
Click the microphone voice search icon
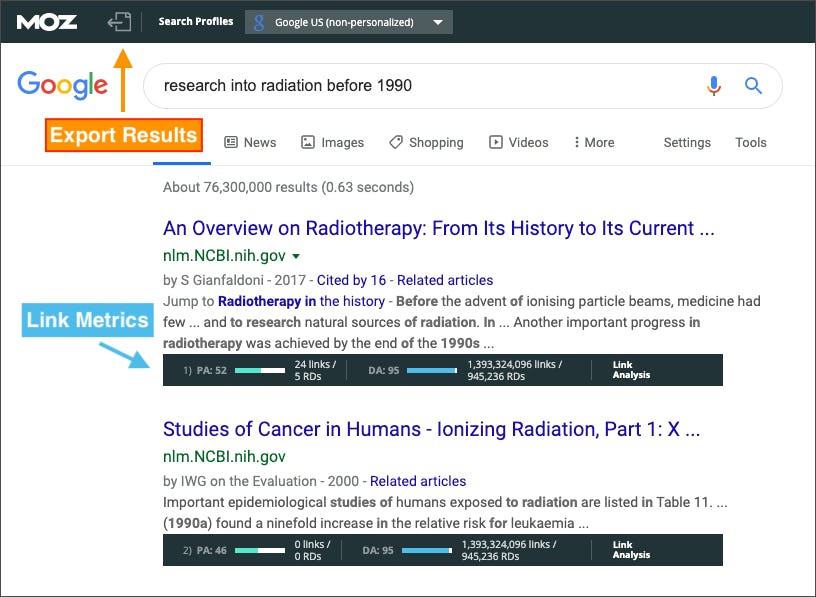click(713, 86)
